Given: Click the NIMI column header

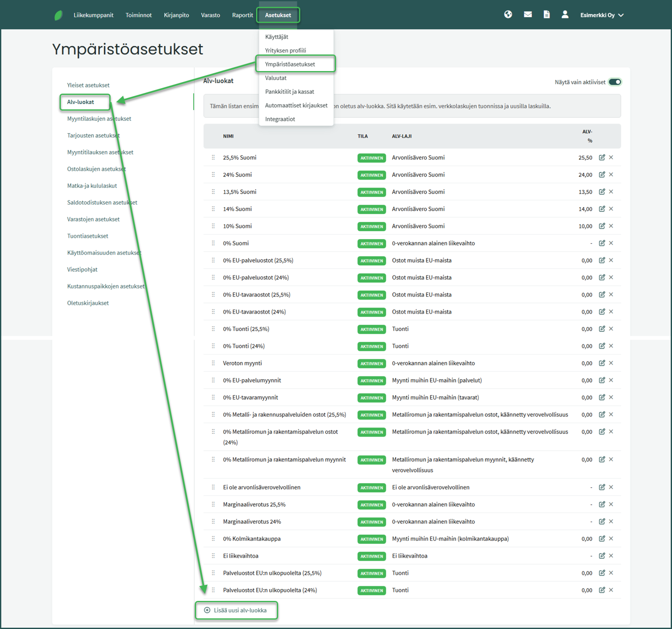Looking at the screenshot, I should (x=228, y=136).
